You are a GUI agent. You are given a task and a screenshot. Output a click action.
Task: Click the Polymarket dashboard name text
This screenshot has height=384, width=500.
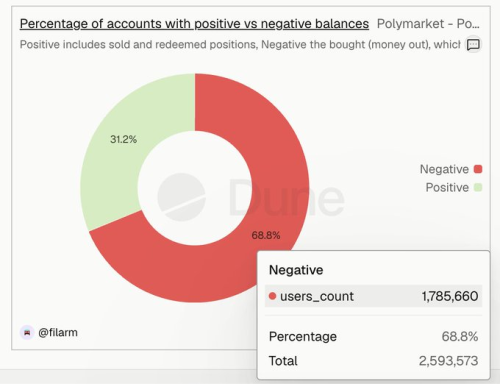(428, 24)
